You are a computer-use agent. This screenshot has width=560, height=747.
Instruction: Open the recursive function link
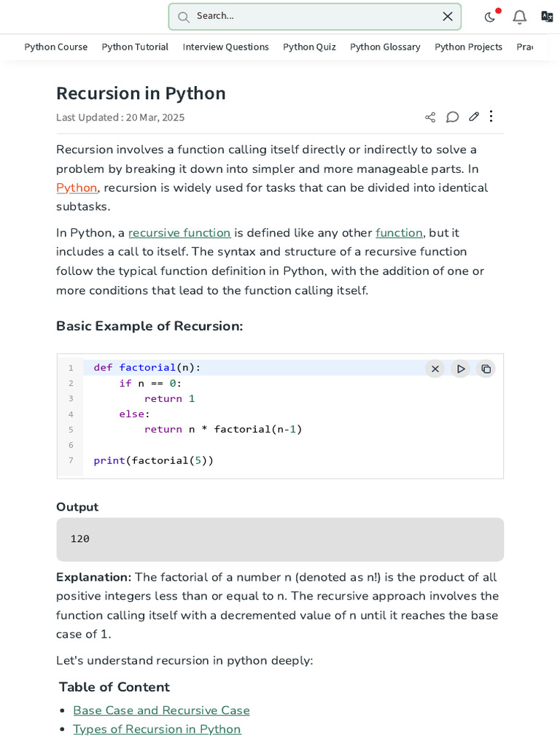pyautogui.click(x=179, y=233)
